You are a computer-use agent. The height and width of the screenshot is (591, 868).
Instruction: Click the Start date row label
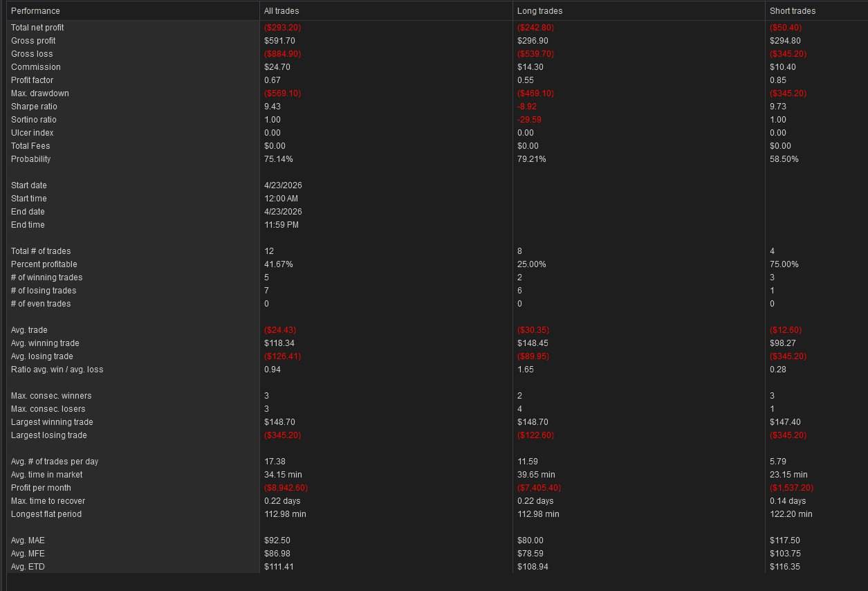tap(29, 185)
